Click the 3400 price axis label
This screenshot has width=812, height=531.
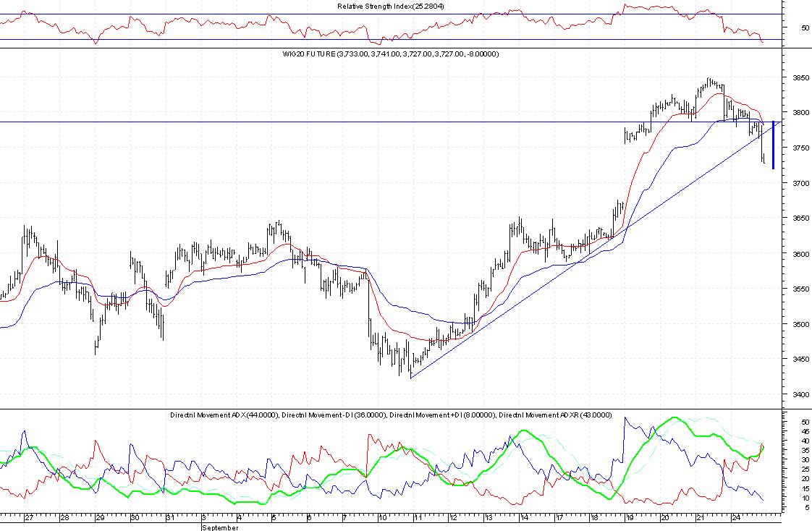coord(801,394)
